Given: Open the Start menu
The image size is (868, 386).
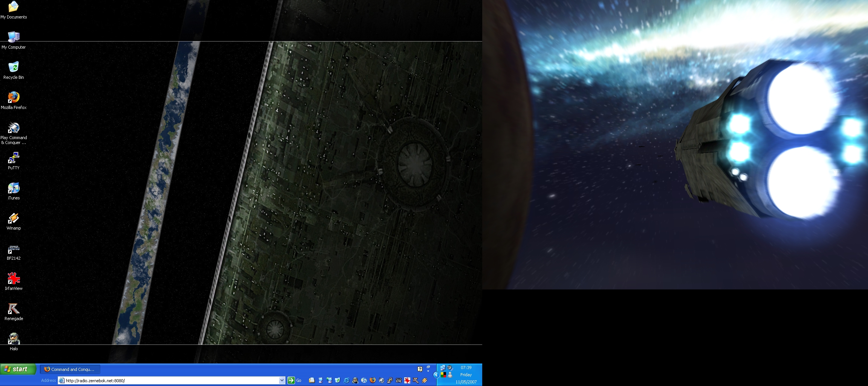Looking at the screenshot, I should click(x=18, y=369).
